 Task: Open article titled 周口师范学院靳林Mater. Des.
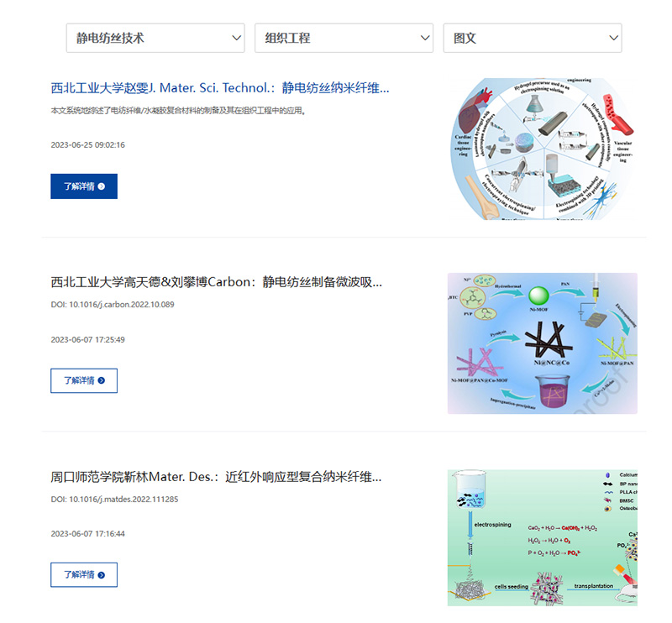click(216, 476)
